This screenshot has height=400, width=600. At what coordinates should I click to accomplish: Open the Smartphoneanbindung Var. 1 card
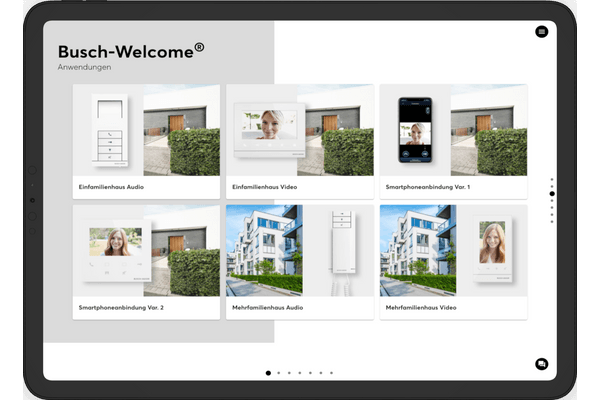click(x=453, y=141)
